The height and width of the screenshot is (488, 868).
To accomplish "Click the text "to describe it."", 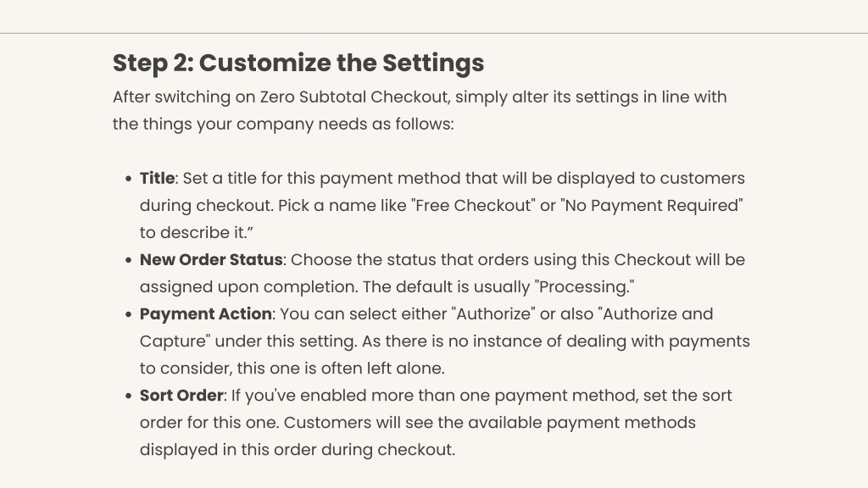I will (197, 232).
